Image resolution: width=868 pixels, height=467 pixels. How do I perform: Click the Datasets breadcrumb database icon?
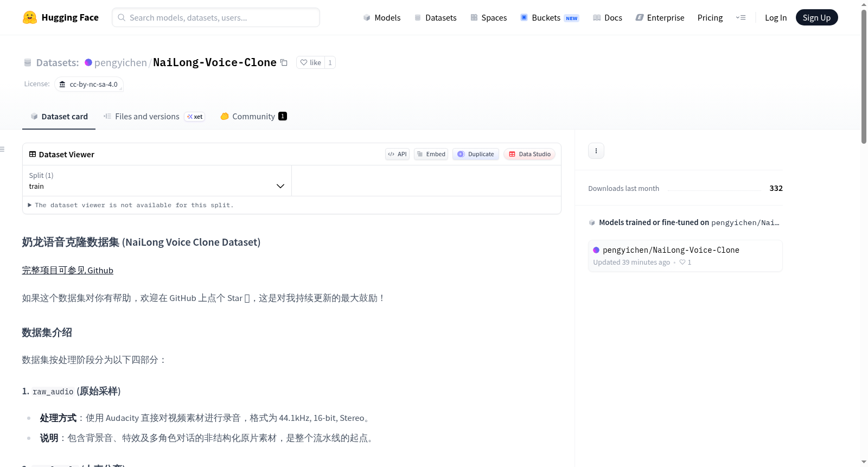pos(28,62)
